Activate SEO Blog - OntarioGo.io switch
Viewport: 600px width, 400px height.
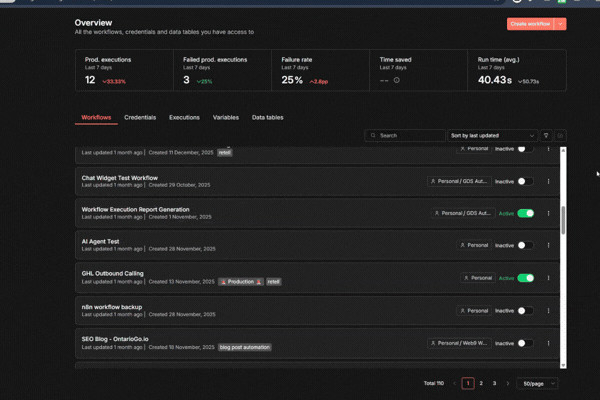pyautogui.click(x=525, y=343)
